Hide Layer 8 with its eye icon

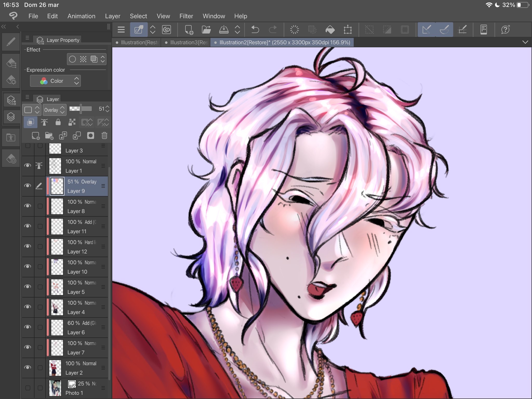(28, 206)
